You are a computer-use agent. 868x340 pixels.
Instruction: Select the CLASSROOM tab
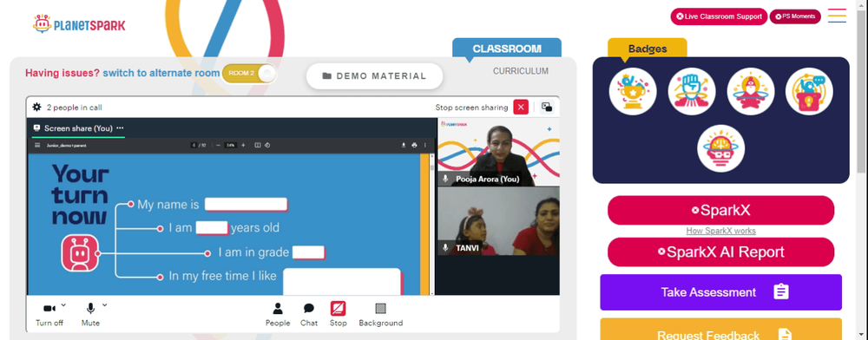[x=507, y=48]
